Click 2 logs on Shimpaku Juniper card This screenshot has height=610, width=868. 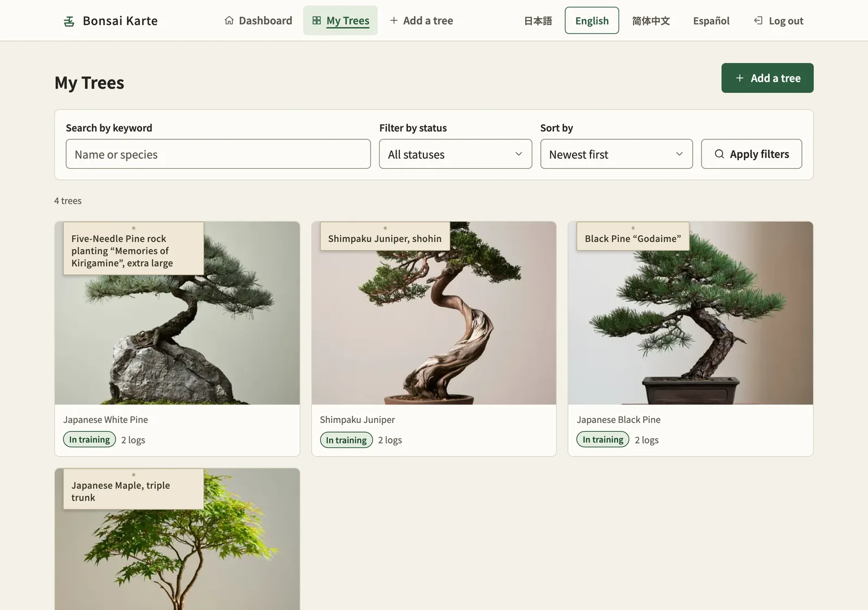[x=390, y=440]
